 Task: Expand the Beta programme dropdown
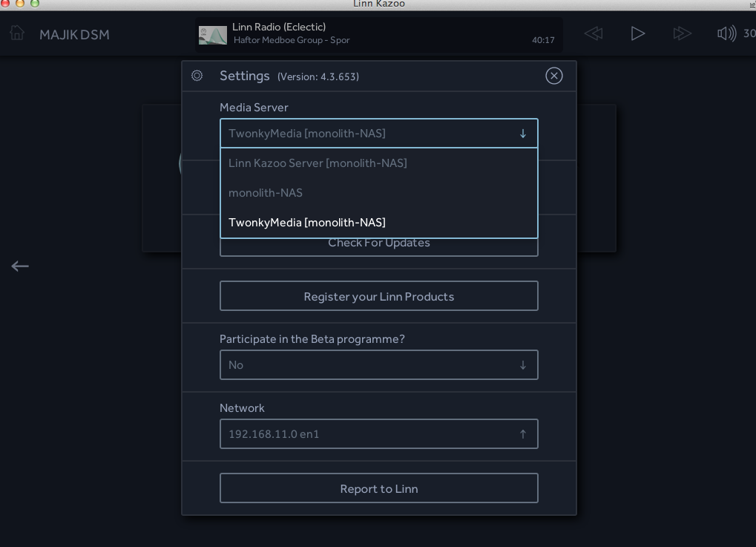click(x=379, y=365)
